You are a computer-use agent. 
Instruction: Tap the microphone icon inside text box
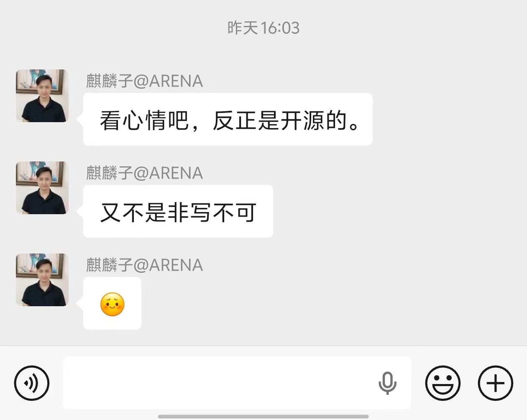point(387,383)
